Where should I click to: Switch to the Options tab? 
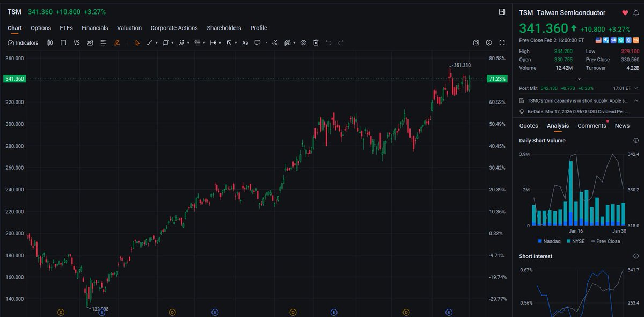pos(41,28)
